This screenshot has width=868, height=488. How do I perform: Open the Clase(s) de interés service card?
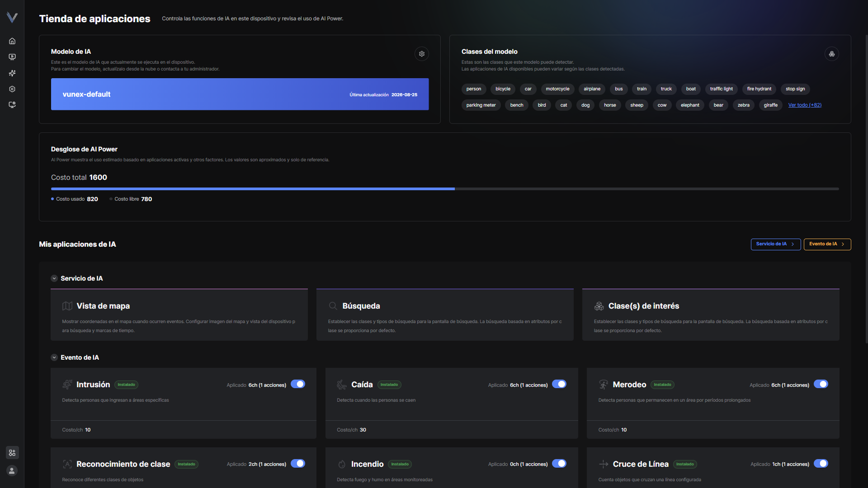711,315
